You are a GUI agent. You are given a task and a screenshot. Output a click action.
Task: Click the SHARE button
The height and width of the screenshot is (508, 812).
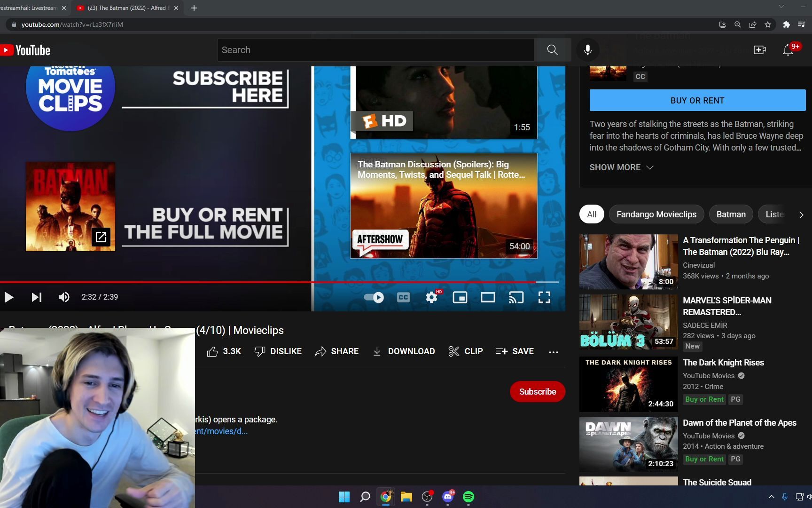tap(336, 351)
